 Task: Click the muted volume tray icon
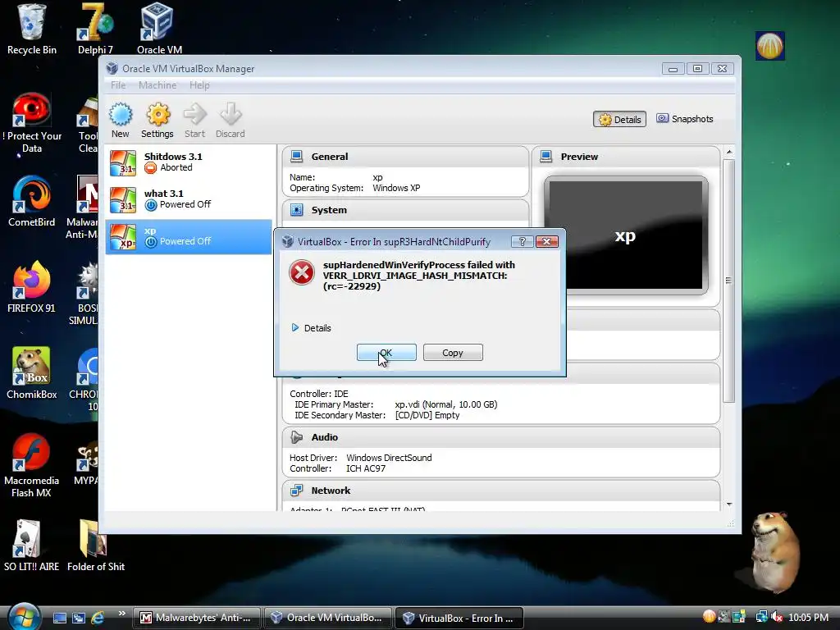pyautogui.click(x=777, y=617)
